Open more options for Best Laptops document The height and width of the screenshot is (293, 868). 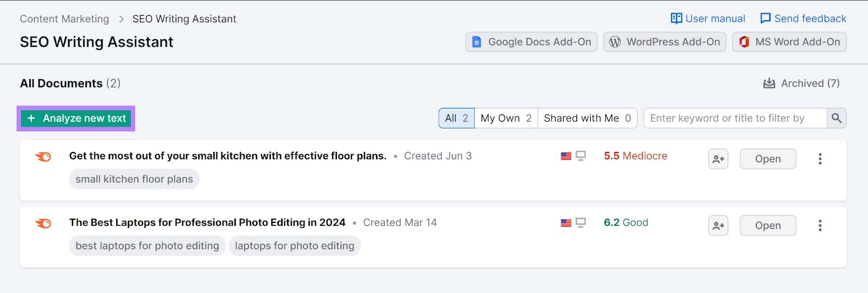pyautogui.click(x=820, y=226)
